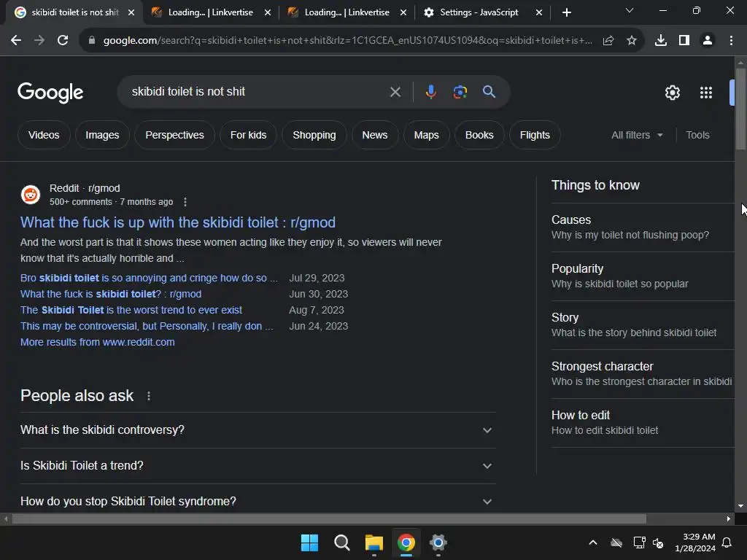Bookmark this page with the star icon
The width and height of the screenshot is (747, 560).
(632, 41)
